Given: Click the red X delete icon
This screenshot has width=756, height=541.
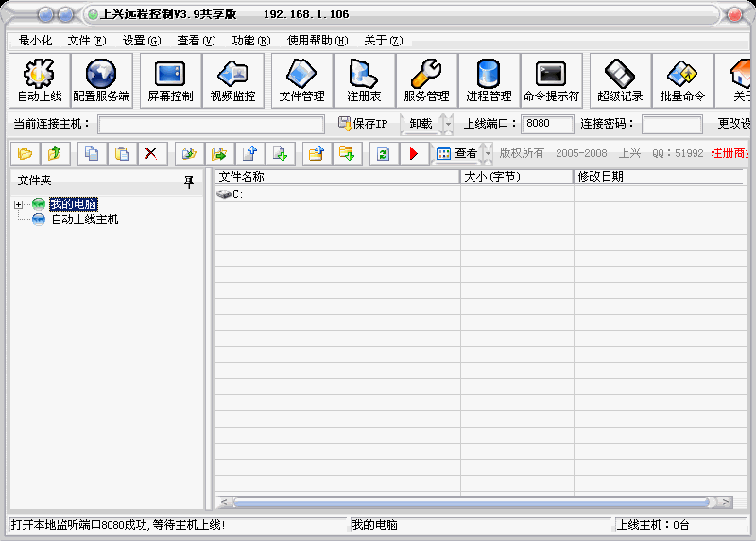Looking at the screenshot, I should (150, 153).
